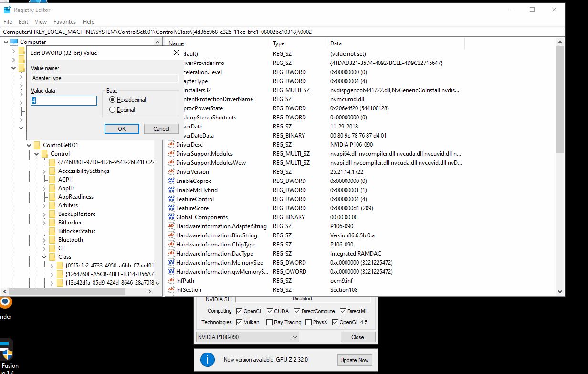Click the string icon beside DriverVersion
Screen dimensions: 588x374
[171, 172]
